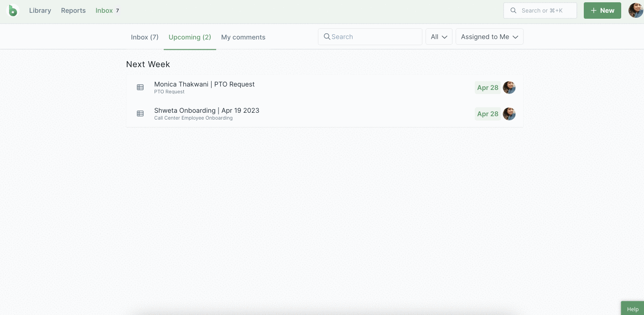Image resolution: width=644 pixels, height=315 pixels.
Task: Open the user profile avatar in the top-right corner
Action: pos(635,10)
